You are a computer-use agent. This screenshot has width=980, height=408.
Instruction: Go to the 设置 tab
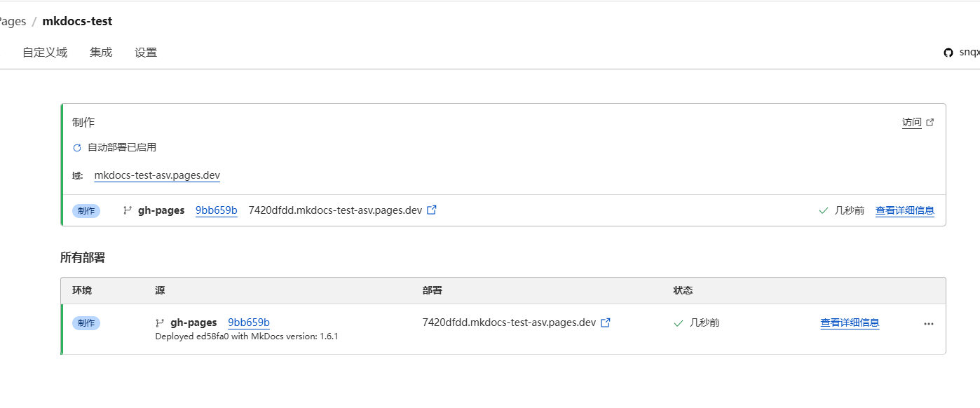pos(146,53)
